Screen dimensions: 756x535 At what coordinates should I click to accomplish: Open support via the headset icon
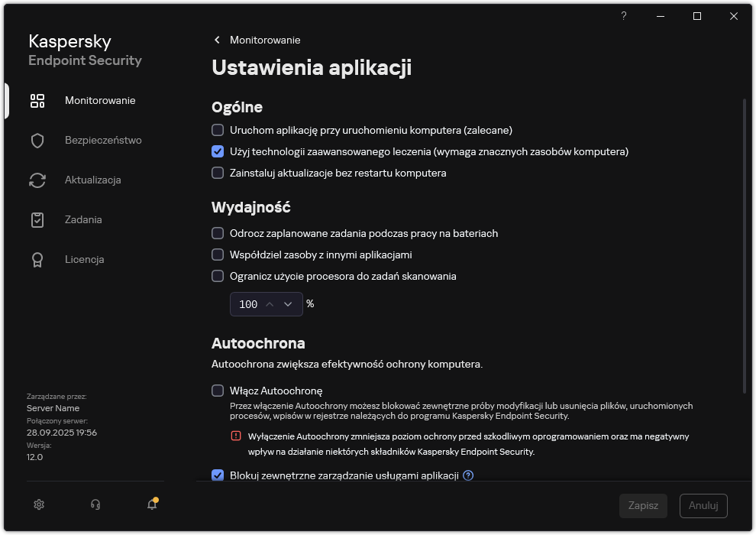coord(95,504)
